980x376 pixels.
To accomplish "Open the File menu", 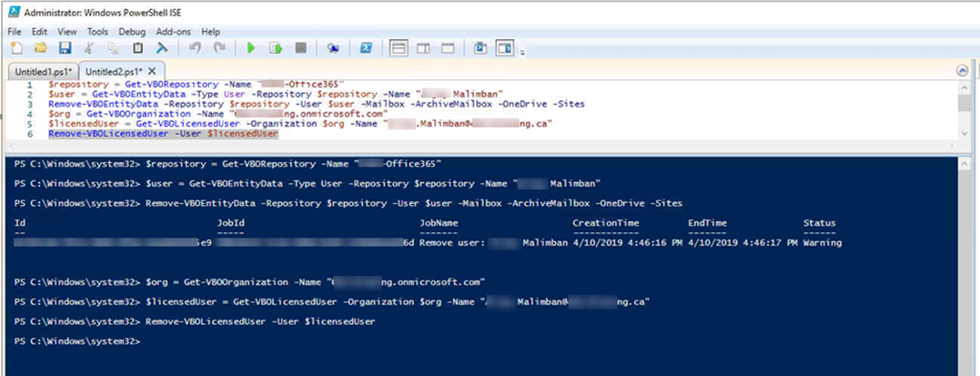I will click(x=15, y=31).
